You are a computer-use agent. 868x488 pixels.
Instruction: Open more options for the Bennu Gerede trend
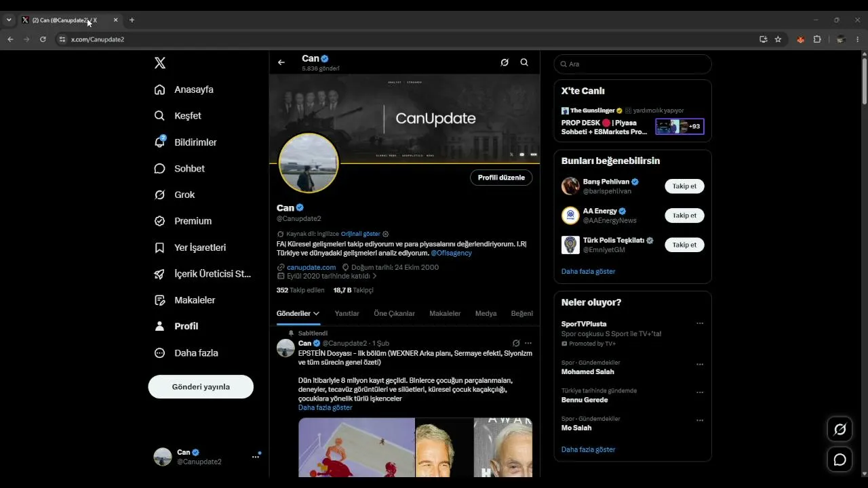click(x=700, y=392)
